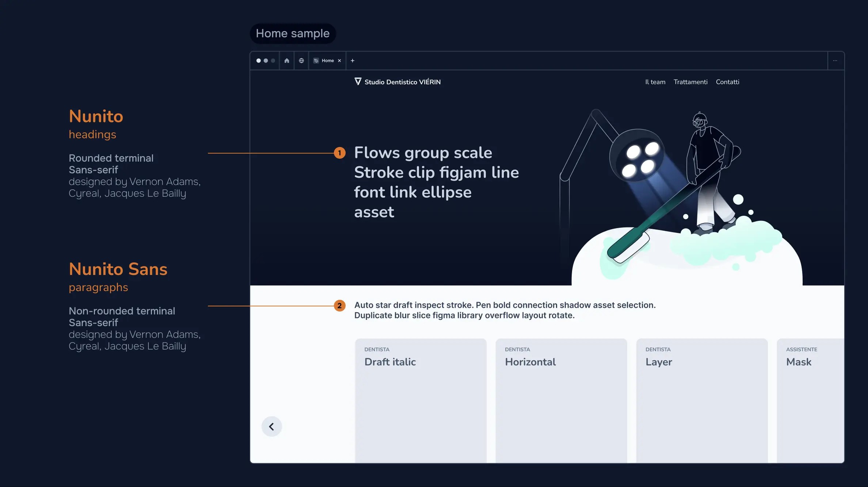The width and height of the screenshot is (868, 487).
Task: Toggle the Home sample frame label
Action: tap(292, 33)
